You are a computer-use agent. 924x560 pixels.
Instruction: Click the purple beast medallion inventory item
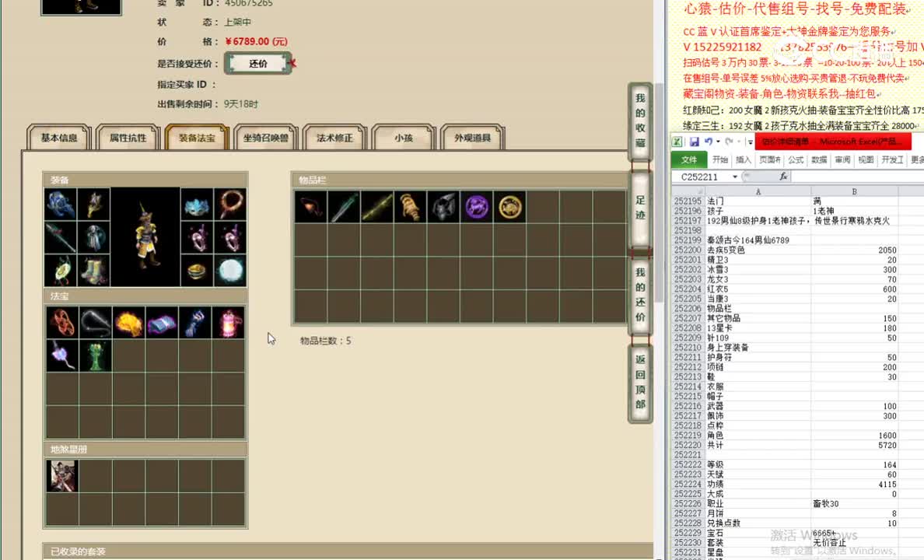coord(477,207)
